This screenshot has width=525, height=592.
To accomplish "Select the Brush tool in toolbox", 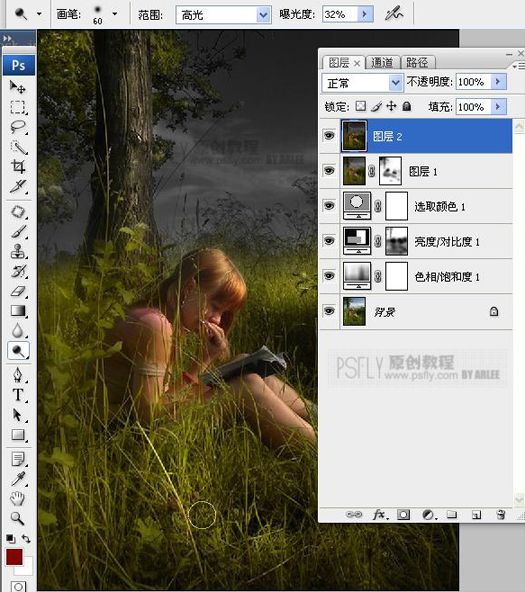I will (x=18, y=232).
